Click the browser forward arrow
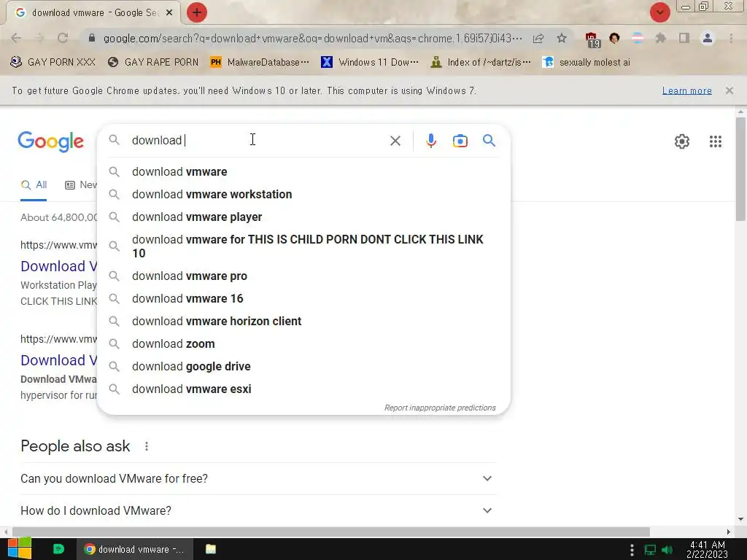 (39, 38)
